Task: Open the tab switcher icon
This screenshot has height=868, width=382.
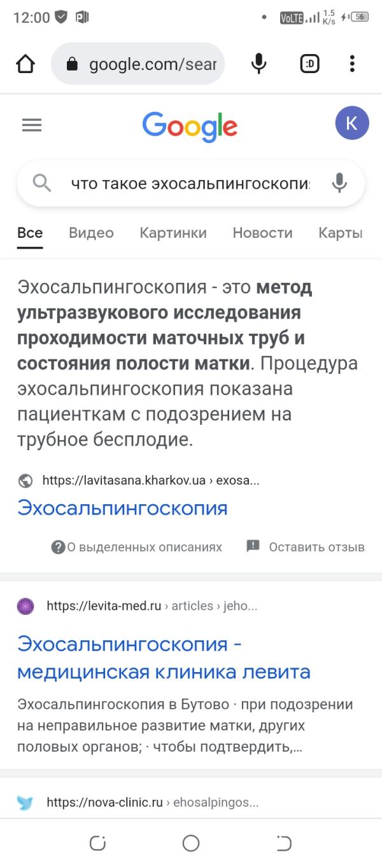Action: point(309,64)
